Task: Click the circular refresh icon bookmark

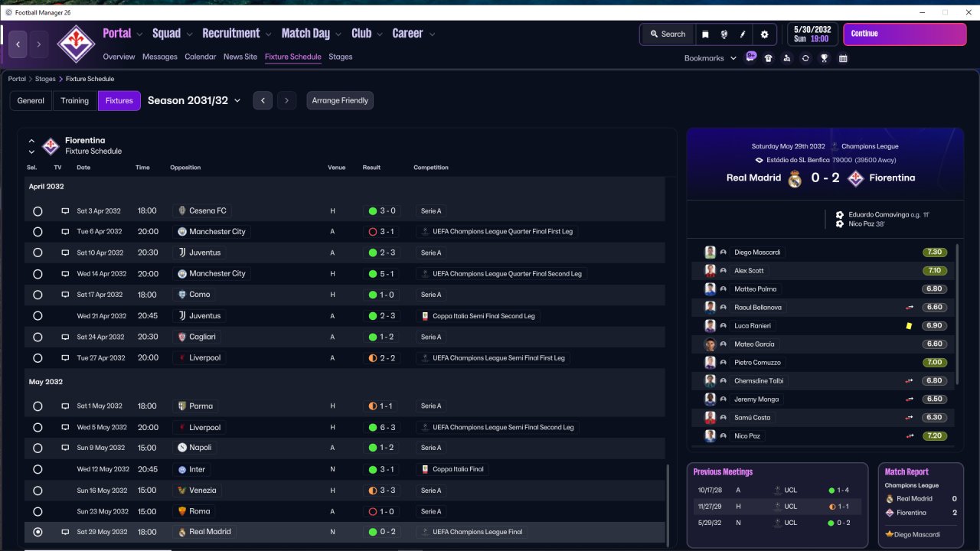Action: tap(805, 58)
